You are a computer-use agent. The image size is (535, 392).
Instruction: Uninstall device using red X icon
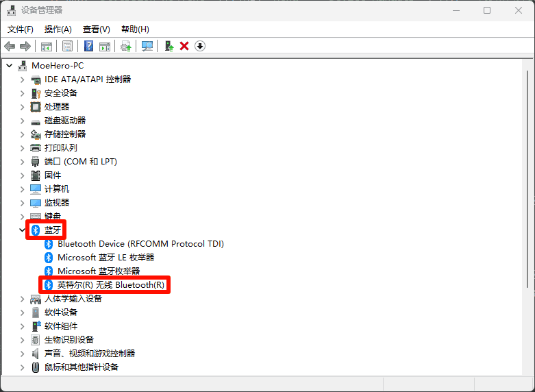click(x=184, y=46)
